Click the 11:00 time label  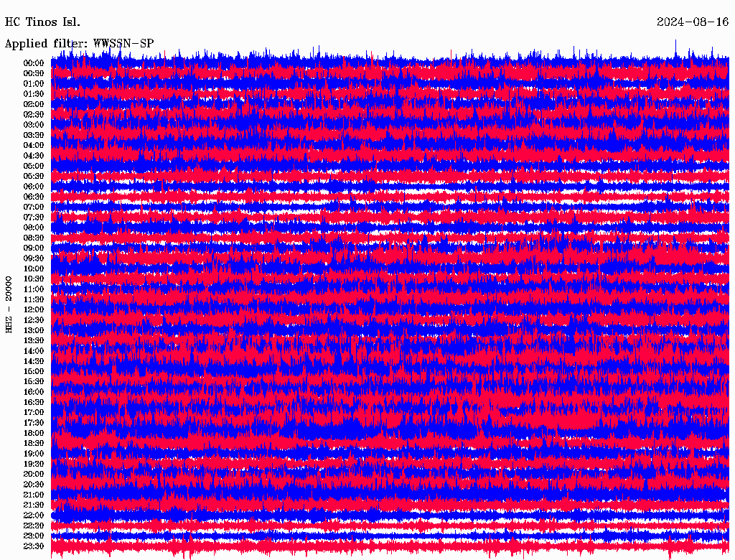[x=34, y=289]
